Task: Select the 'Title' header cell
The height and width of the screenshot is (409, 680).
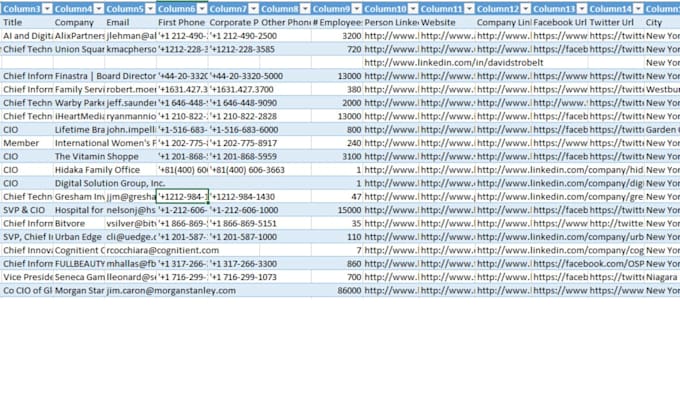Action: (x=27, y=22)
